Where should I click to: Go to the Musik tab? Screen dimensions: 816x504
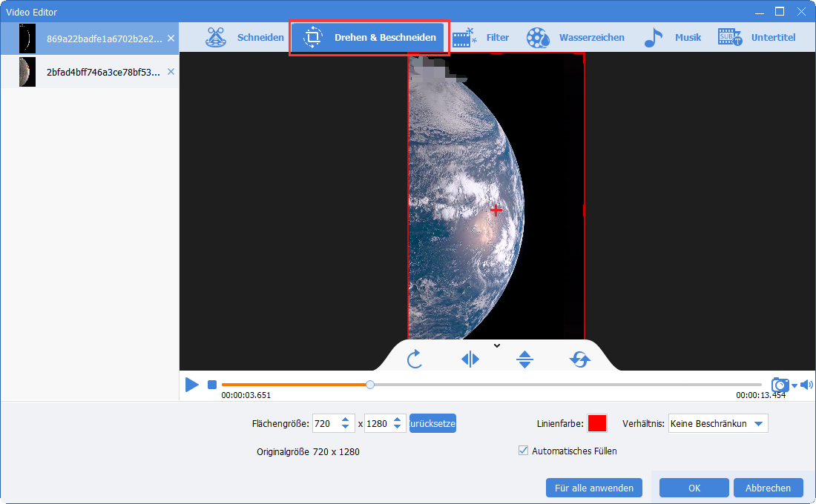pos(672,38)
